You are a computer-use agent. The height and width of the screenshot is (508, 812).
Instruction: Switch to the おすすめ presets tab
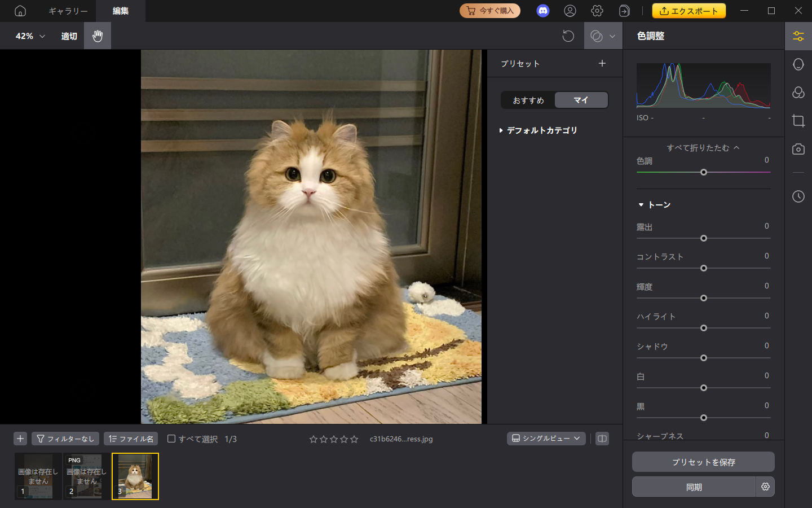point(528,100)
